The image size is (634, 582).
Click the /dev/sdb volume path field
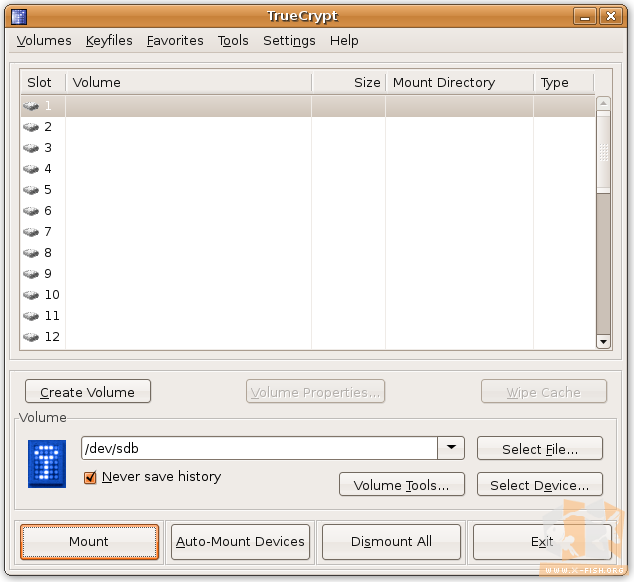pyautogui.click(x=259, y=448)
